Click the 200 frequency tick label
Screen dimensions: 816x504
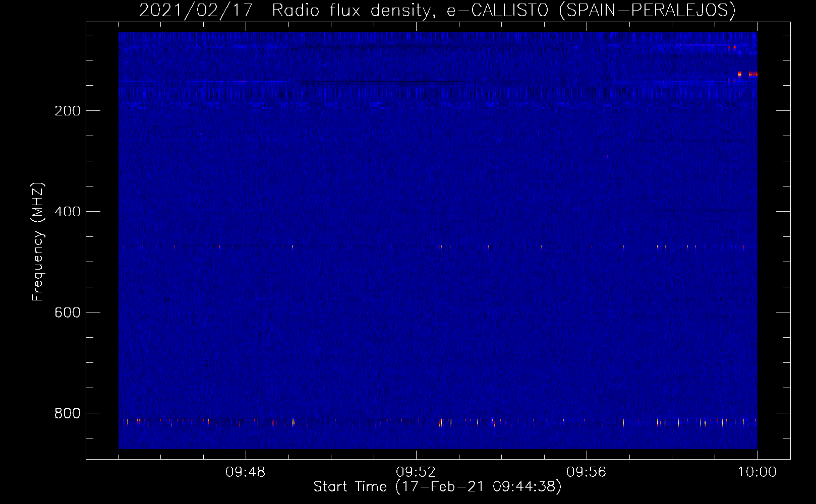pyautogui.click(x=68, y=111)
